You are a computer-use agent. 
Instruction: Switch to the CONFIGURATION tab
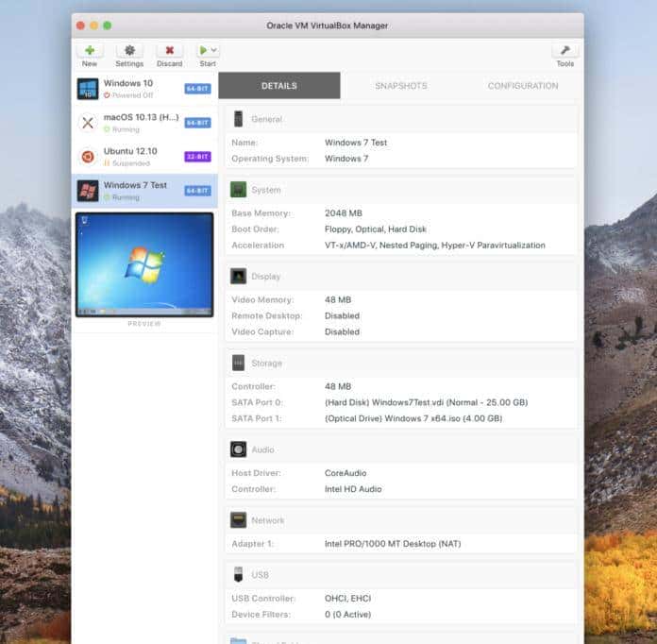pos(523,86)
